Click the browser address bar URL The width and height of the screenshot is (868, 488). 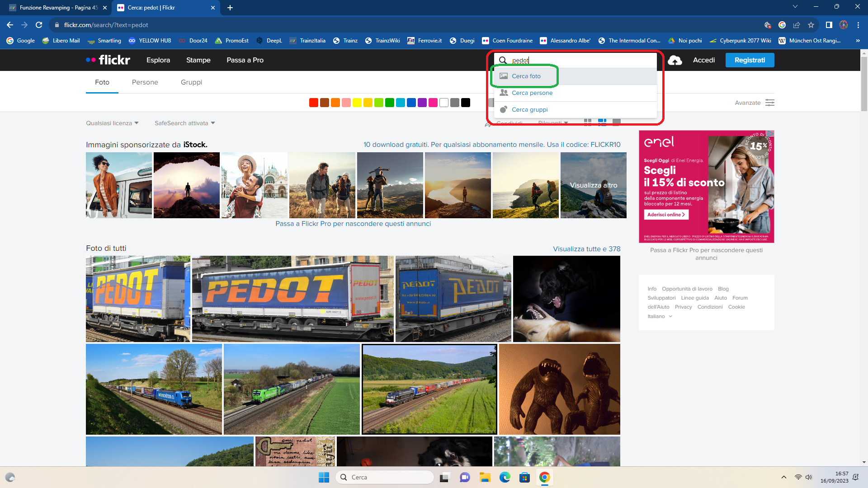[x=106, y=25]
